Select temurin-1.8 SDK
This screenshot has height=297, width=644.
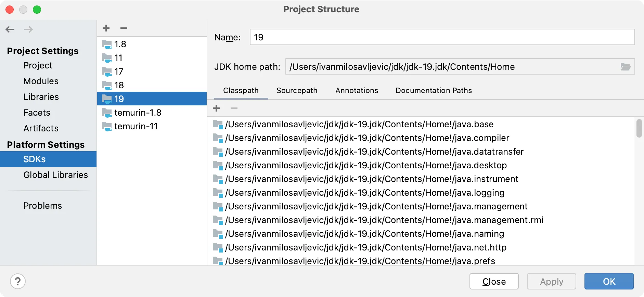point(152,113)
